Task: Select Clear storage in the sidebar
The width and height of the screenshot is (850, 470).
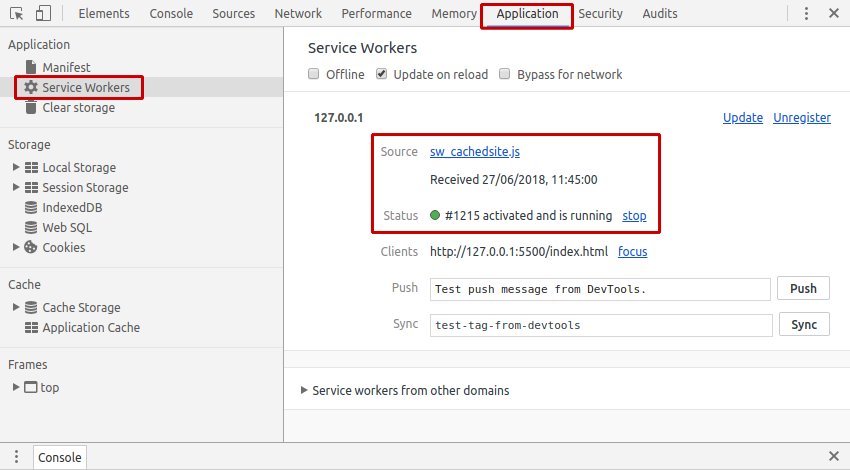Action: coord(79,107)
